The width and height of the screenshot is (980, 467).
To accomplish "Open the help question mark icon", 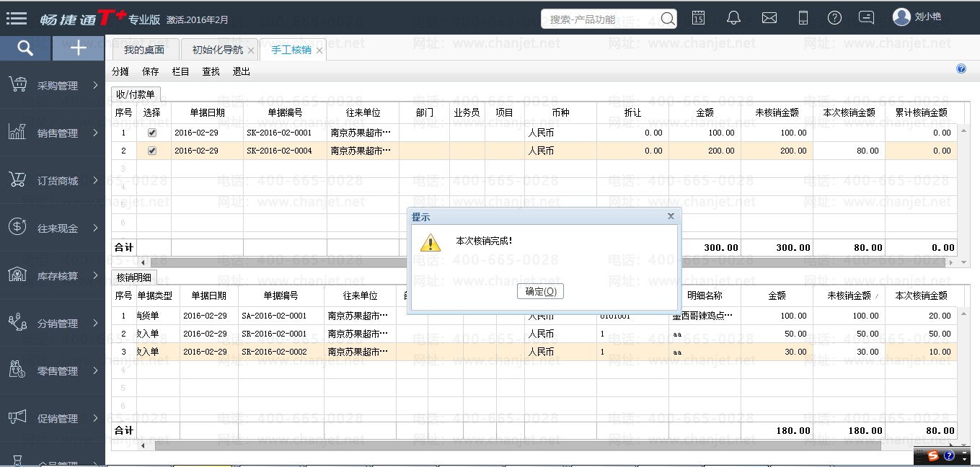I will (x=834, y=18).
